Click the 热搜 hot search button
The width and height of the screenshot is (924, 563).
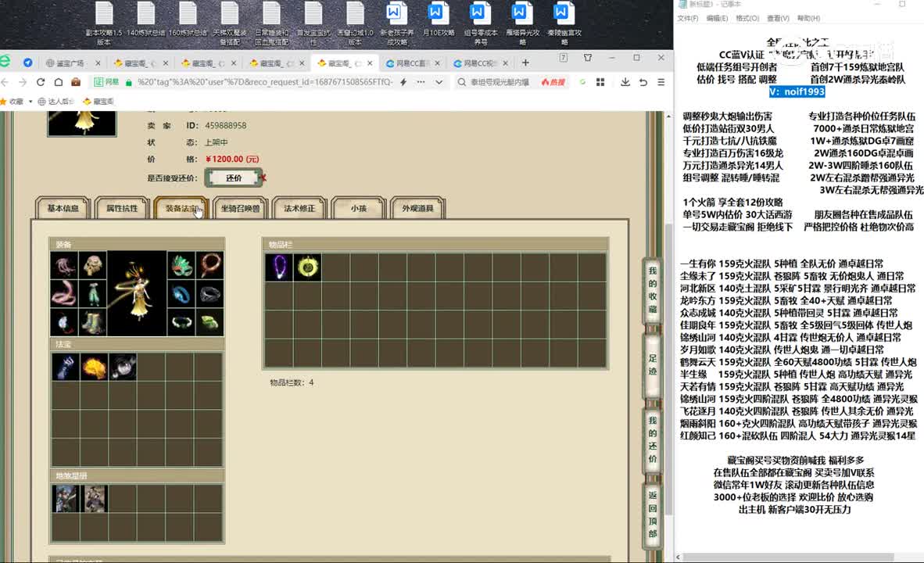(x=553, y=82)
